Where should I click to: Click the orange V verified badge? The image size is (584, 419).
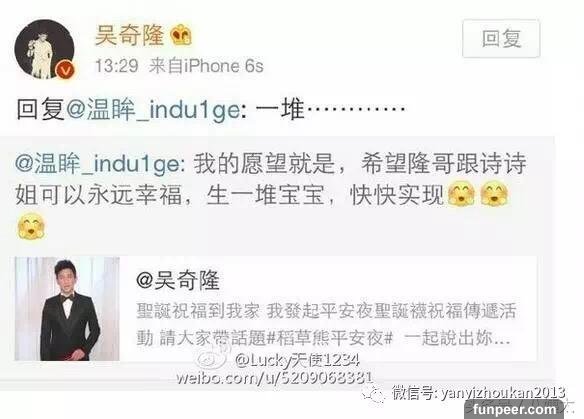coord(65,70)
